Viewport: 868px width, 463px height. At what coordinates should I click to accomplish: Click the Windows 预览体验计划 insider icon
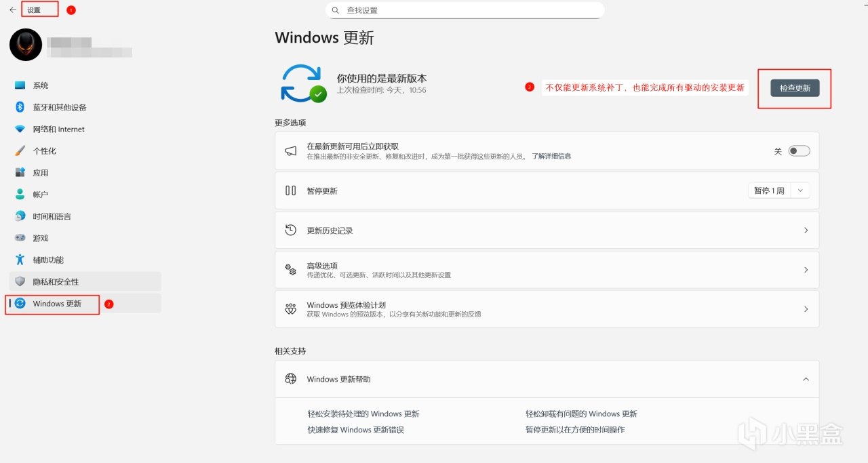pos(291,309)
